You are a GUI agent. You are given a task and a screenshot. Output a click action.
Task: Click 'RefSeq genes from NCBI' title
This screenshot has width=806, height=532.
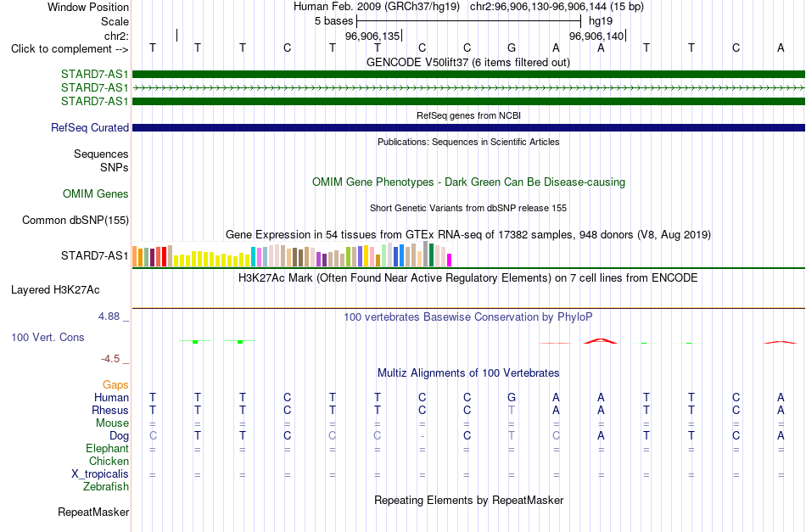(468, 115)
